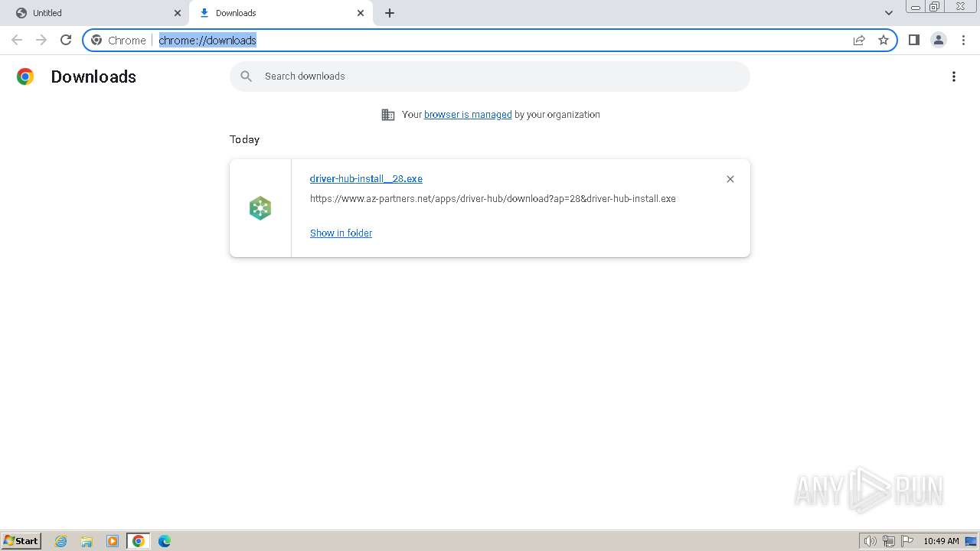Close the Untitled tab
The image size is (980, 551).
click(x=178, y=13)
